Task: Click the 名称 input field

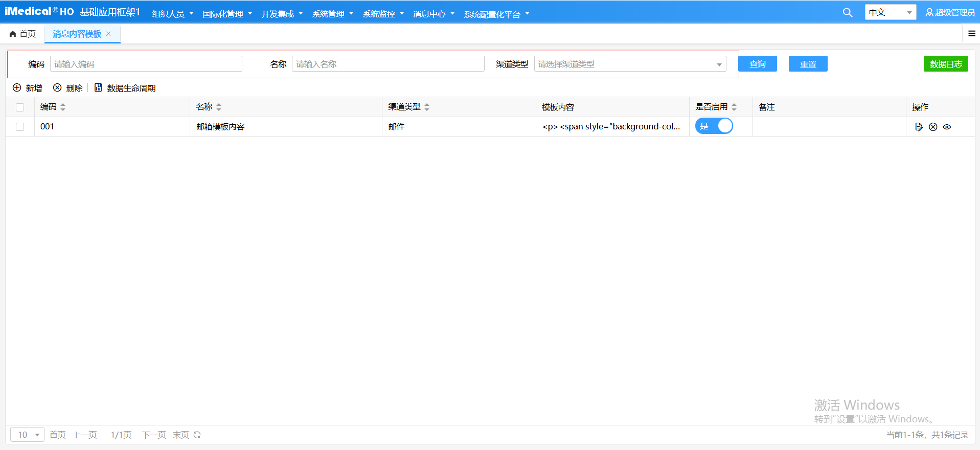Action: [x=388, y=64]
